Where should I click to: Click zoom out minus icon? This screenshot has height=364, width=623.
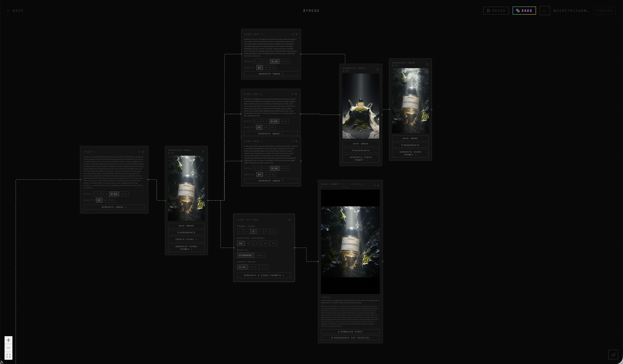8,348
